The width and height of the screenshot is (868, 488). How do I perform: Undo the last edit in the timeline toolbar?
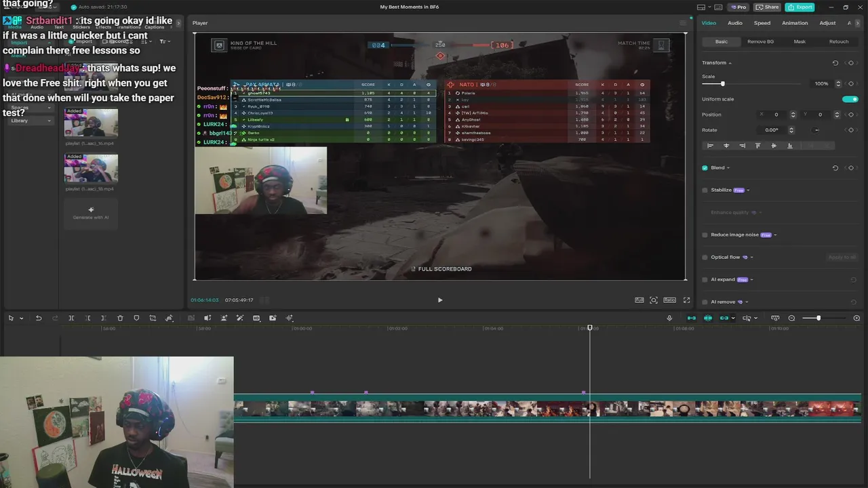39,318
